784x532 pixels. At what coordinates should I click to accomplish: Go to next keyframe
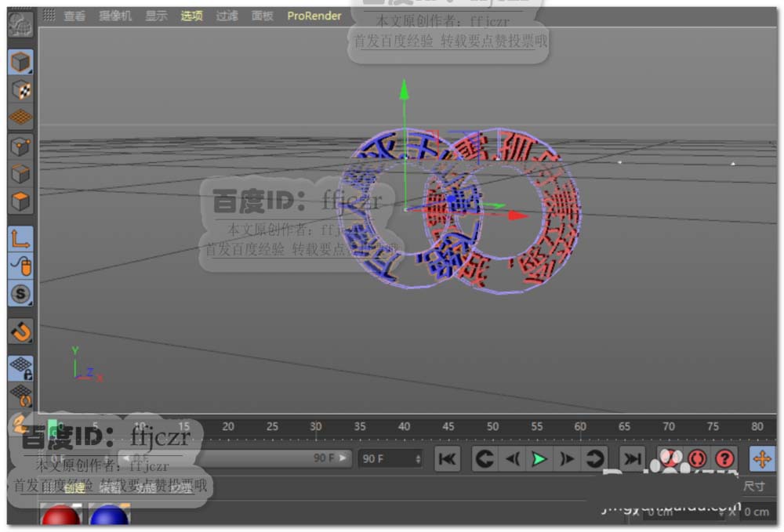[x=594, y=458]
